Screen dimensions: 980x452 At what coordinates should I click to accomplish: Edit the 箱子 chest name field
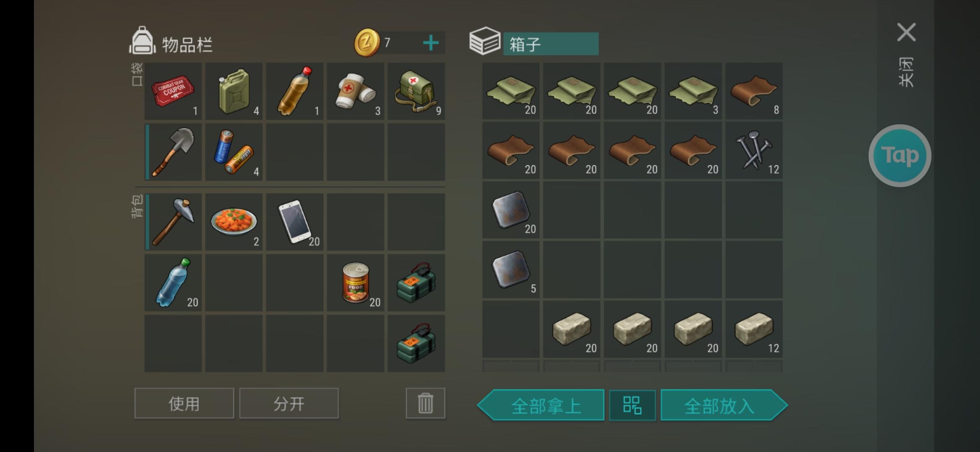551,44
